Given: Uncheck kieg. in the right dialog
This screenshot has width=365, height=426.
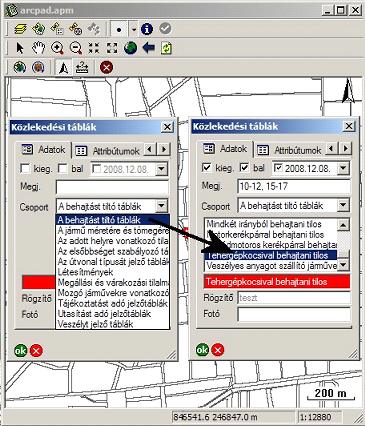Looking at the screenshot, I should [x=207, y=168].
